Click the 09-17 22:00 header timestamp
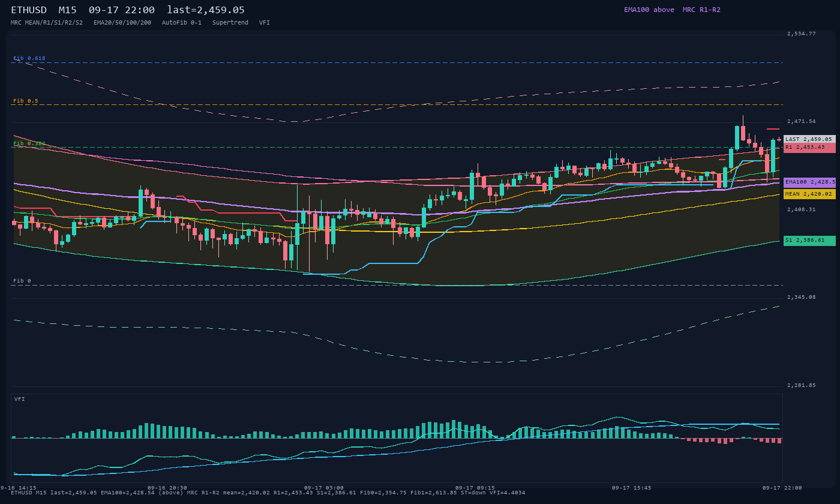Image resolution: width=840 pixels, height=504 pixels. pos(122,10)
